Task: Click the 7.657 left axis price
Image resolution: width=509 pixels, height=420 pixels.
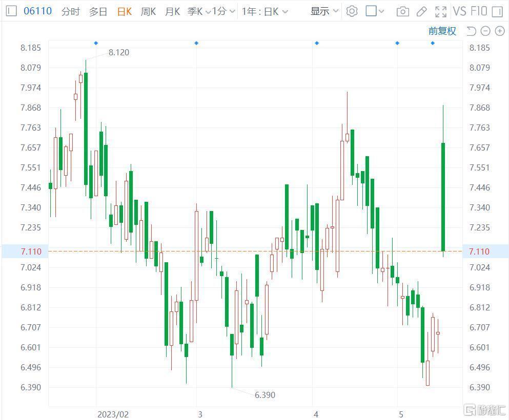Action: click(x=31, y=148)
